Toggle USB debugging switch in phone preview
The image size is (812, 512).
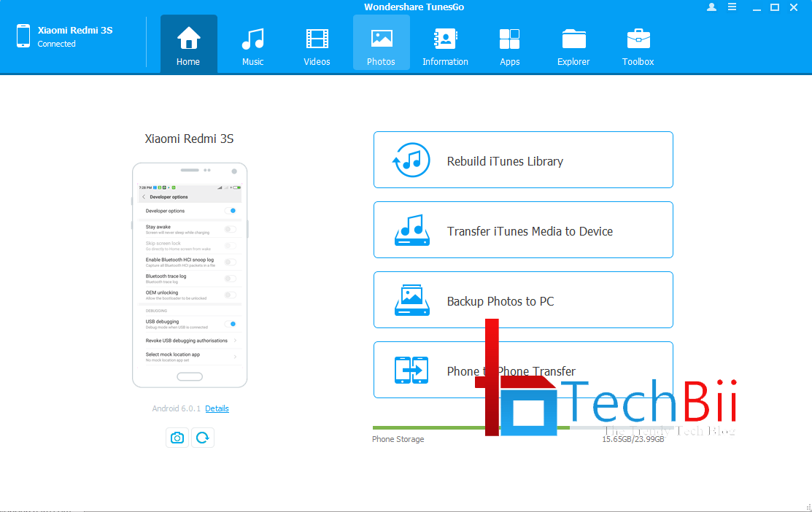click(231, 324)
